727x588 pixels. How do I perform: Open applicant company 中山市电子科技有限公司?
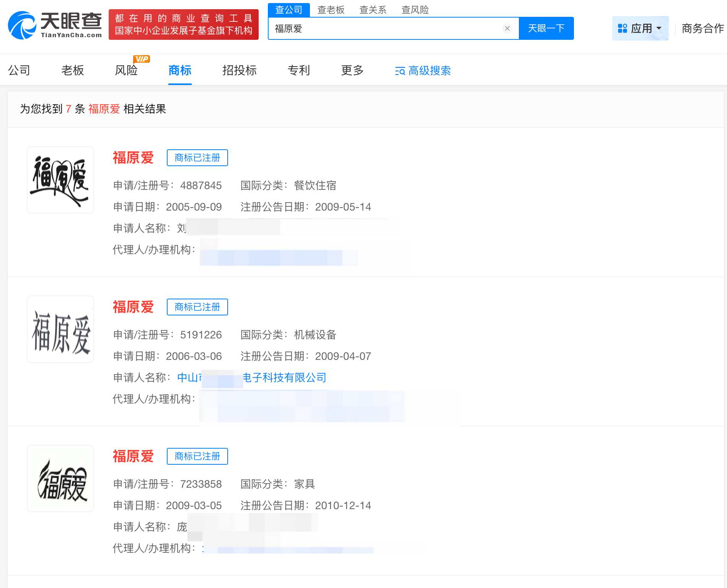tap(252, 378)
